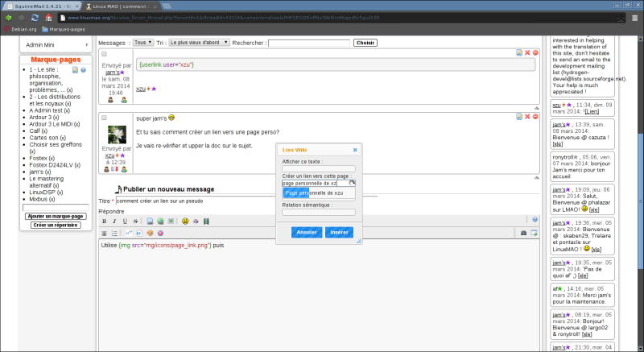The width and height of the screenshot is (644, 352).
Task: Open the text color palette tool
Action: tap(150, 234)
